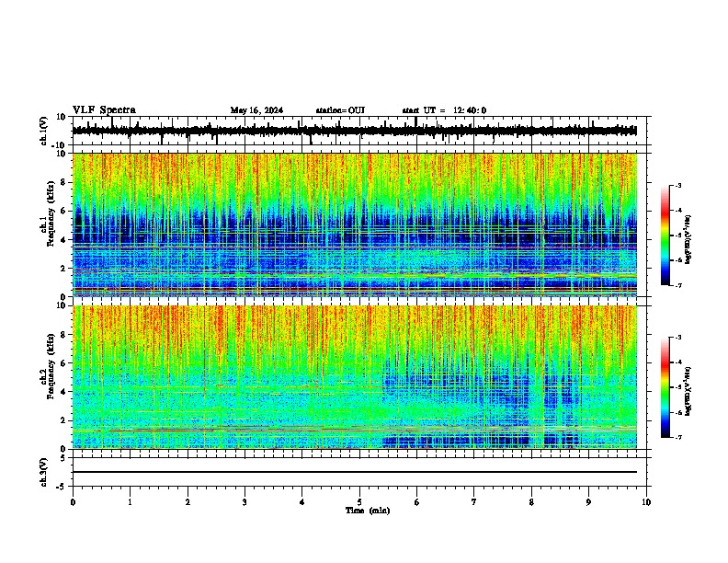Click the '6' kHz tick of ch.1 spectrogram

[x=63, y=211]
